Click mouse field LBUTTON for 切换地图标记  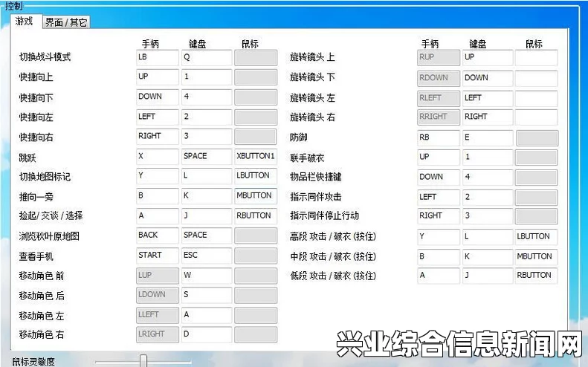coord(256,176)
